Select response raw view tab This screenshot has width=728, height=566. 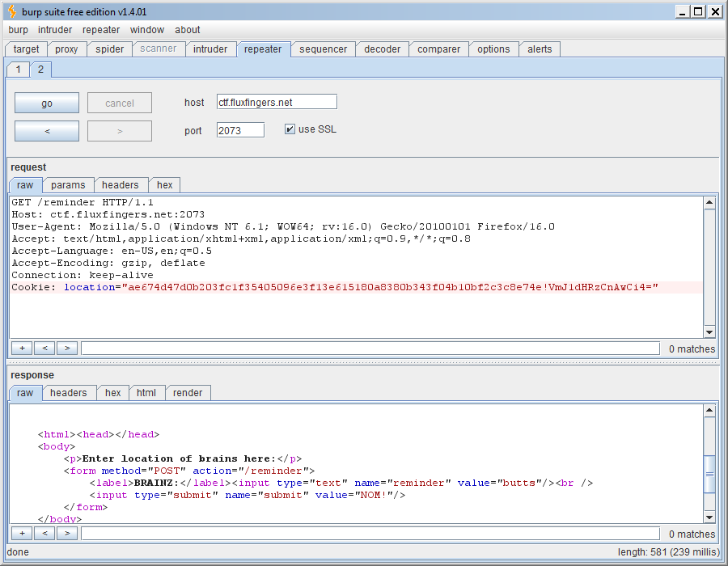(x=25, y=393)
